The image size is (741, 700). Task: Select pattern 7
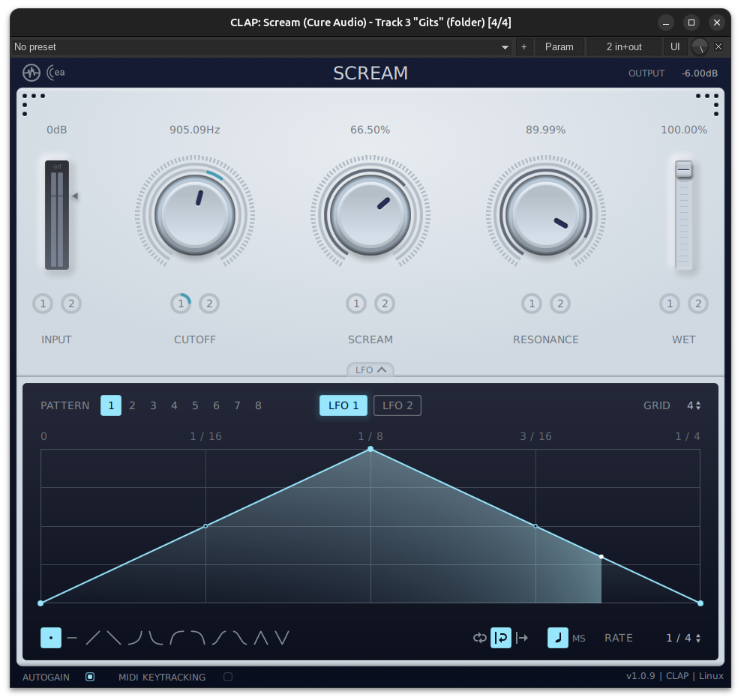(x=237, y=405)
